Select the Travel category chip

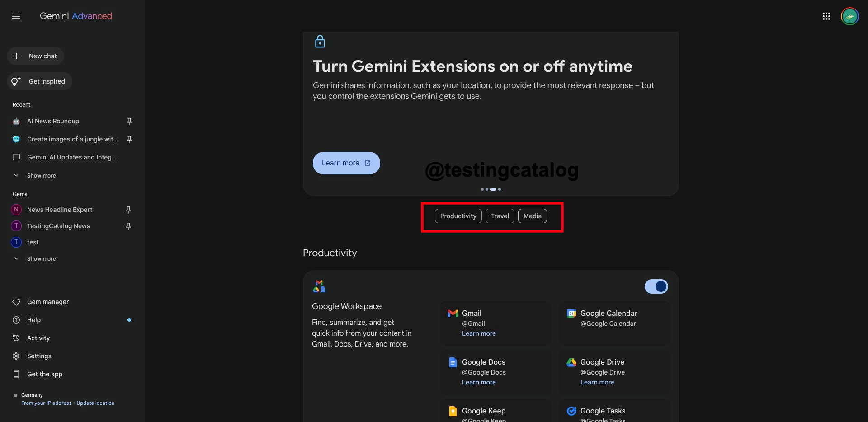coord(500,216)
